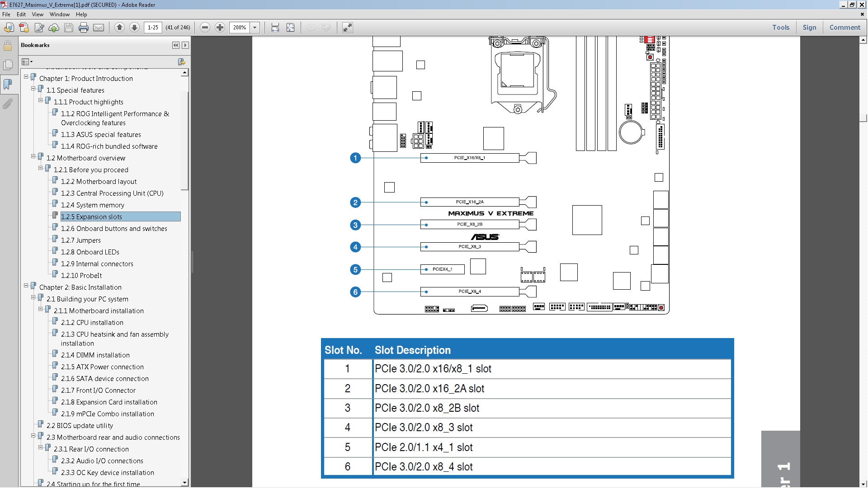This screenshot has width=868, height=489.
Task: Collapse 2.3 Motherboard rear and audio connections
Action: tap(33, 436)
